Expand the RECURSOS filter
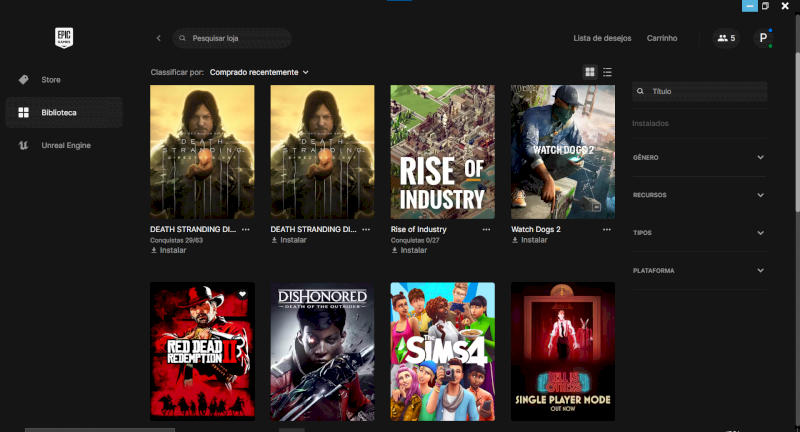800x432 pixels. click(699, 195)
